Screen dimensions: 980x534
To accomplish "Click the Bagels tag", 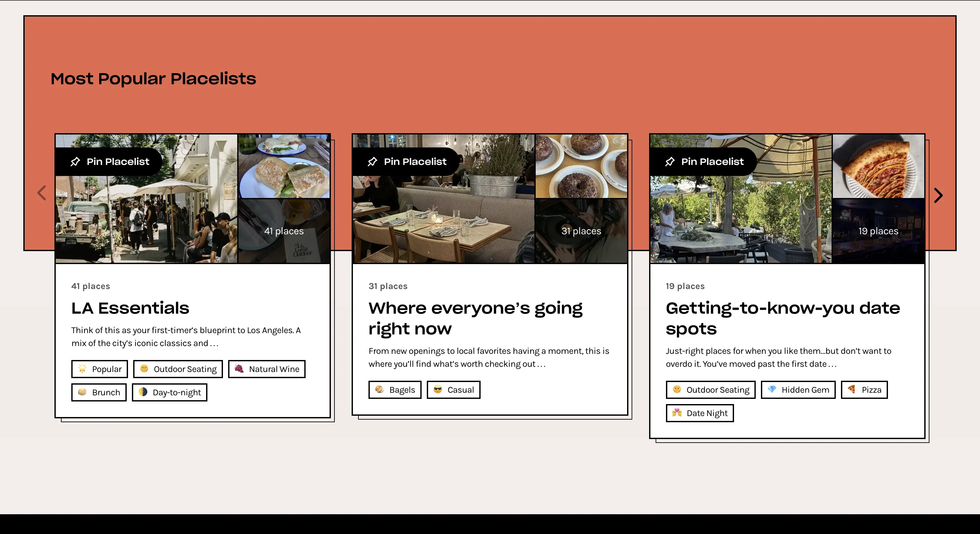I will tap(395, 390).
